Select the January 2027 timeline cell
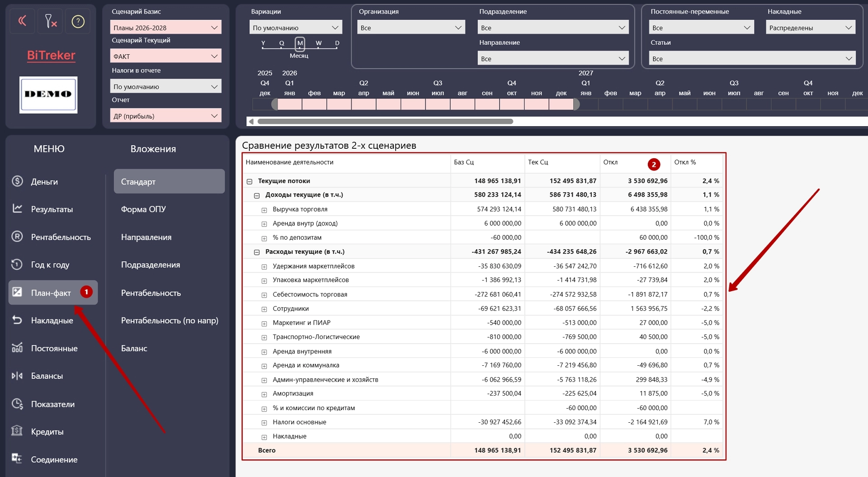The image size is (868, 477). coord(586,104)
